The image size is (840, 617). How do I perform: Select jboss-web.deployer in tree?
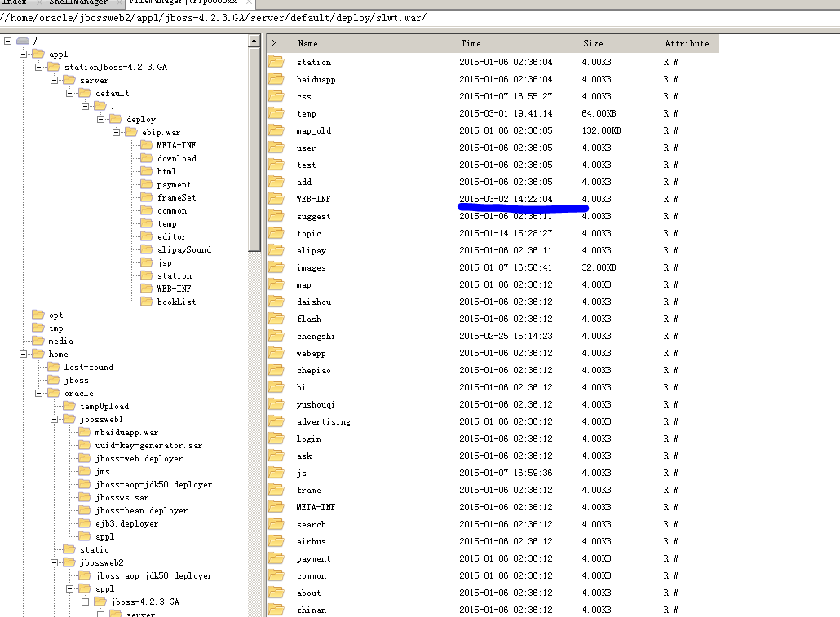139,458
